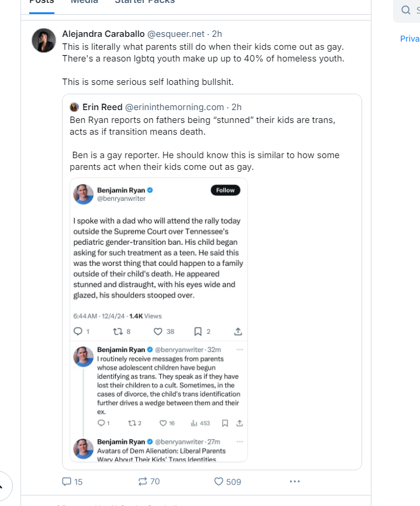This screenshot has width=420, height=506.
Task: Click the @esqueer.net handle
Action: click(x=176, y=34)
